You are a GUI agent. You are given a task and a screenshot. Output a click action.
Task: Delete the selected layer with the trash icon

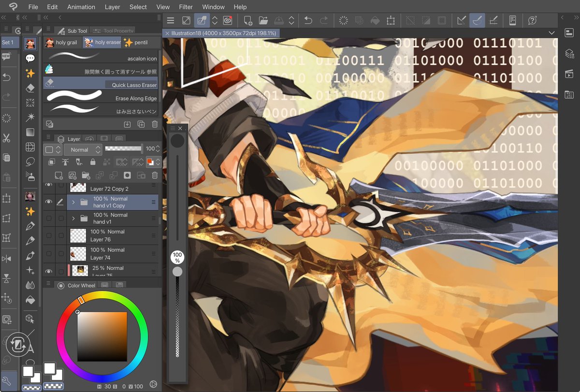click(x=155, y=175)
